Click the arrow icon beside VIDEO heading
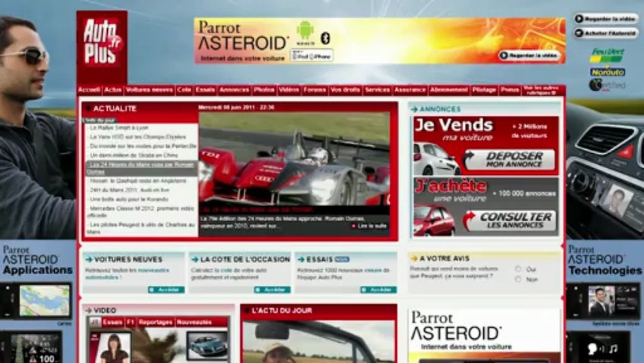The image size is (644, 363). tap(89, 311)
